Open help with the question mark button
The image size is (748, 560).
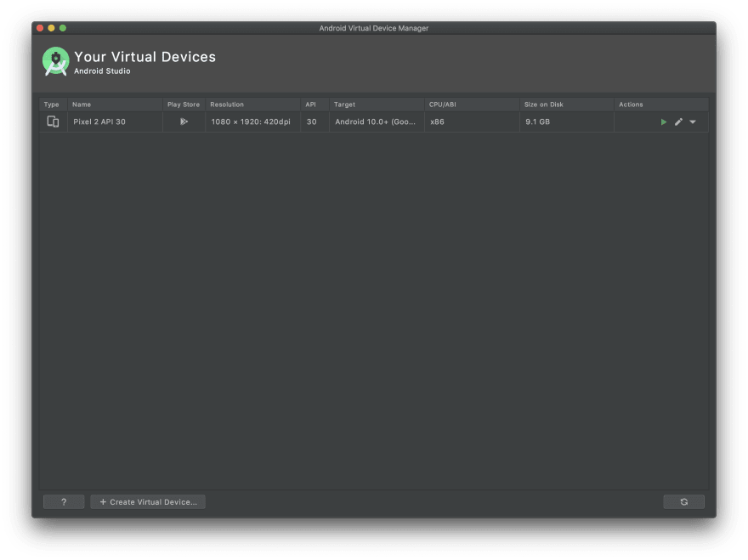coord(64,502)
